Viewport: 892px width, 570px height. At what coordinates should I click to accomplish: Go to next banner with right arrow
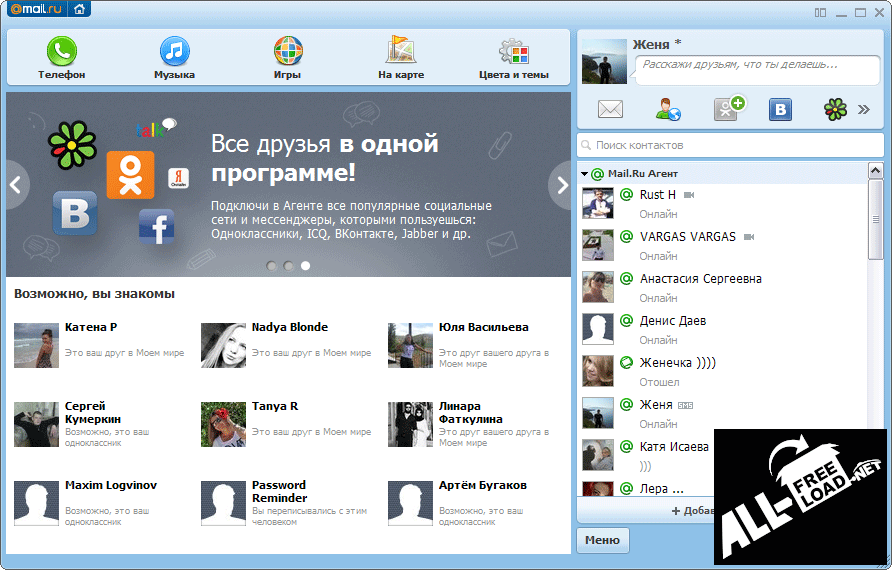tap(559, 184)
